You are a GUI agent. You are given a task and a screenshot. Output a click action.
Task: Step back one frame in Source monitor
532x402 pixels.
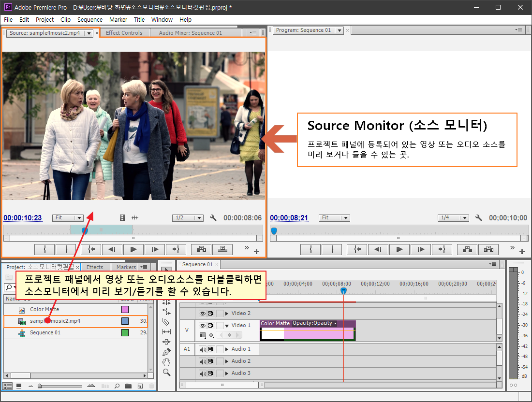click(112, 249)
